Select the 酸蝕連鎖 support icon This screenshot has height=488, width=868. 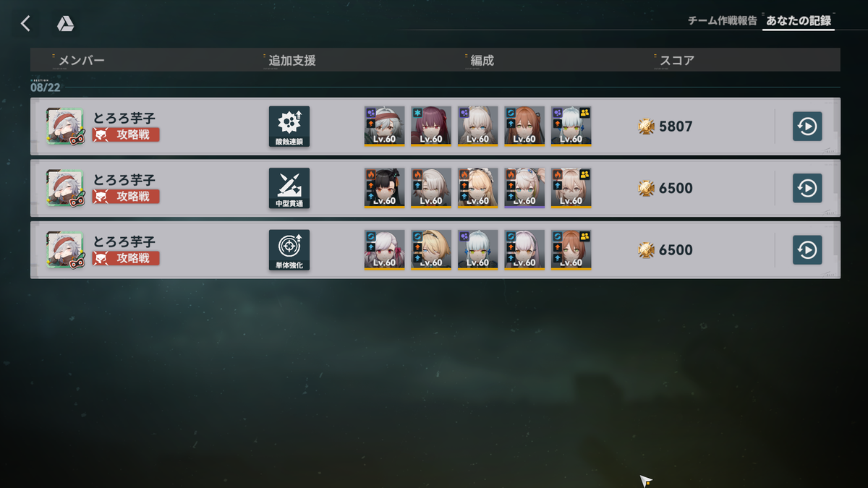point(289,127)
